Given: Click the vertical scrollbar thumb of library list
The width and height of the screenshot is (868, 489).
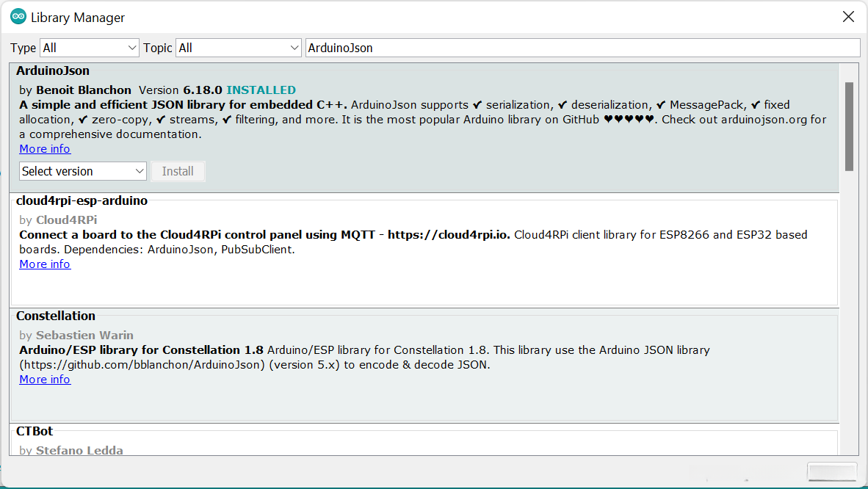Looking at the screenshot, I should point(849,126).
